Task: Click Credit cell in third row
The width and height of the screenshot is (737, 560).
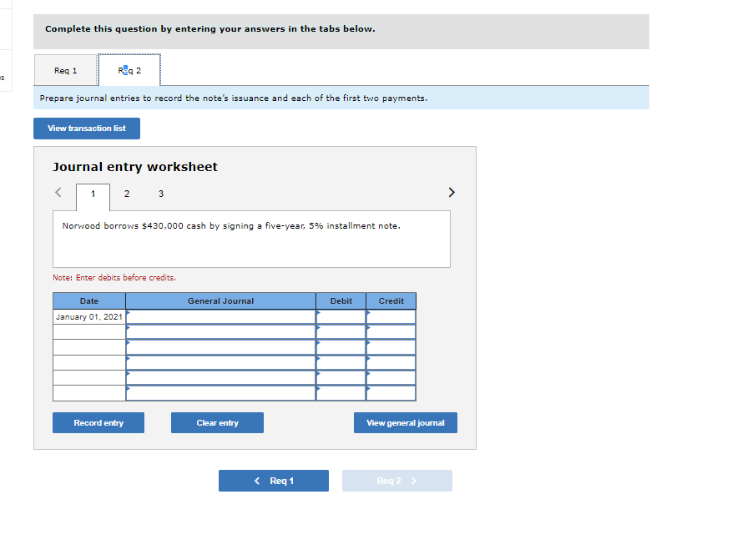Action: click(391, 347)
